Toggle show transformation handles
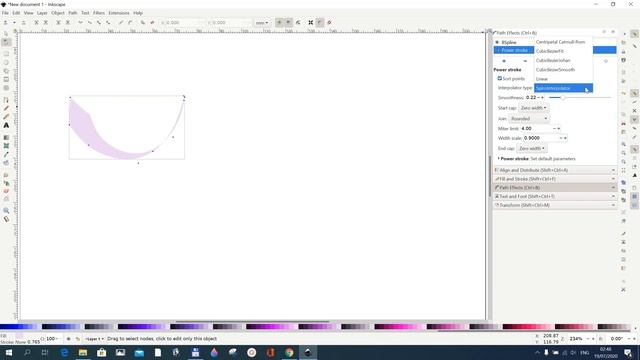Image resolution: width=640 pixels, height=360 pixels. click(x=311, y=22)
